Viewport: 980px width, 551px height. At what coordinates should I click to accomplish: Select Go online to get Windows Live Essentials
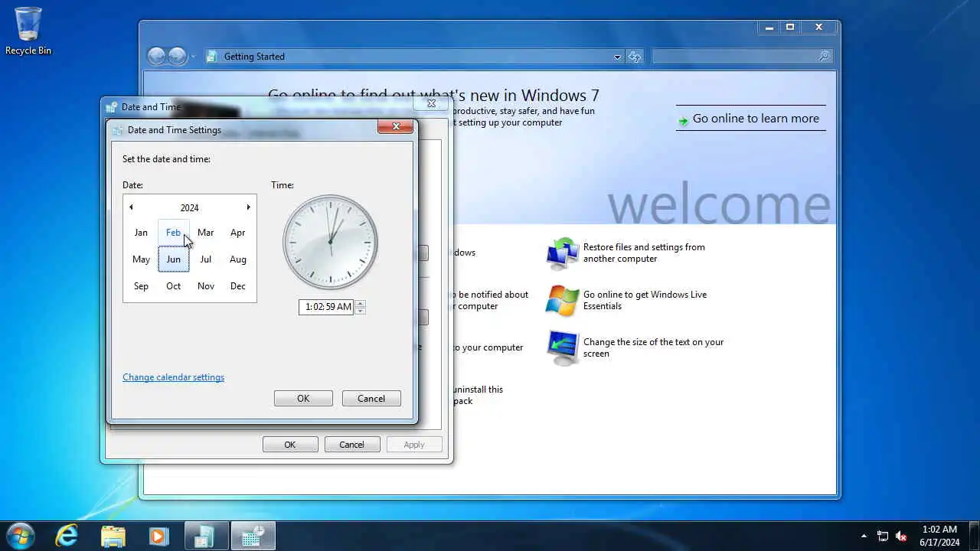[x=645, y=300]
